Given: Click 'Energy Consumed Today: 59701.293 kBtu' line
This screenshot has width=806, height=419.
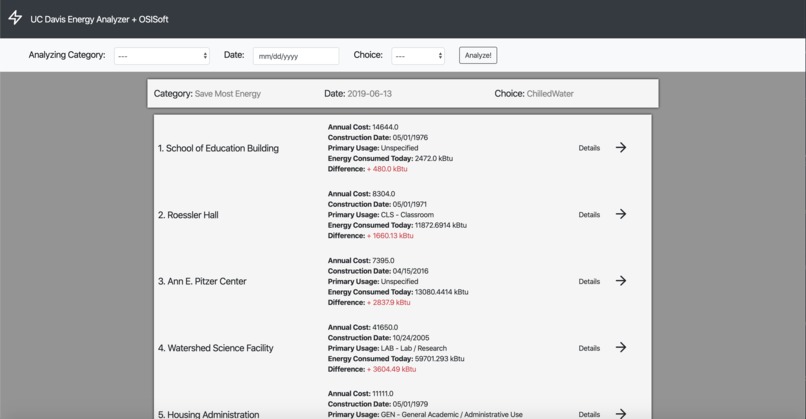Looking at the screenshot, I should [396, 359].
